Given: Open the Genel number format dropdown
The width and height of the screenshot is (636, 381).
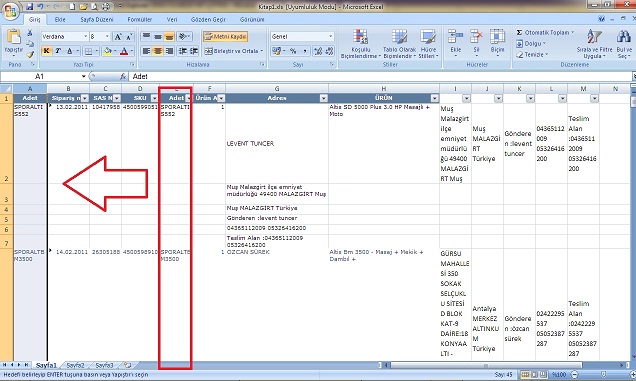Looking at the screenshot, I should (x=331, y=37).
